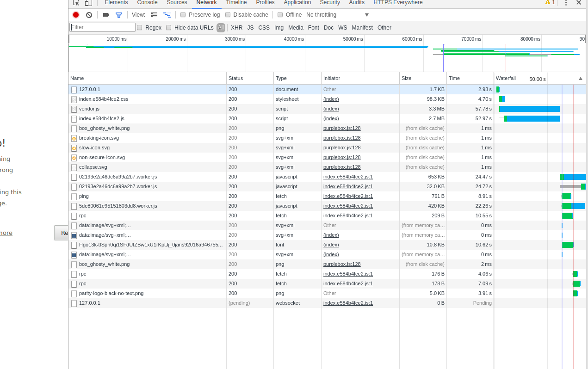Click the (index) initiator for vendor.js
The image size is (588, 369).
pos(331,109)
